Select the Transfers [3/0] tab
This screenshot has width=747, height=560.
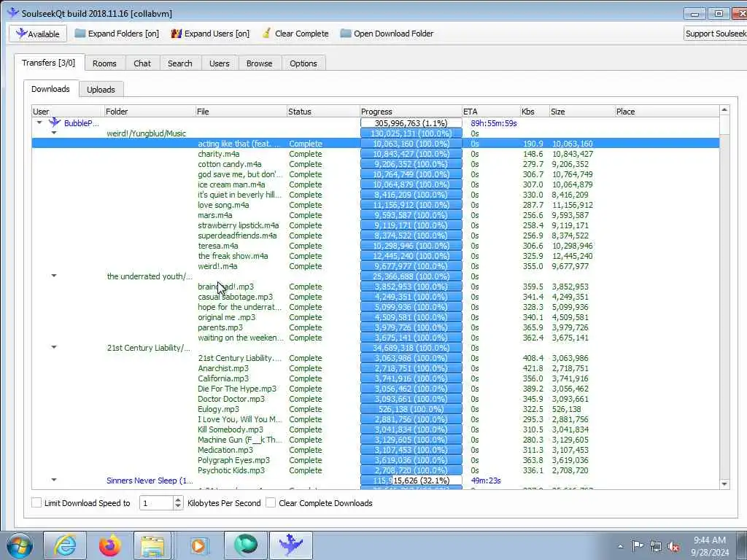(49, 63)
